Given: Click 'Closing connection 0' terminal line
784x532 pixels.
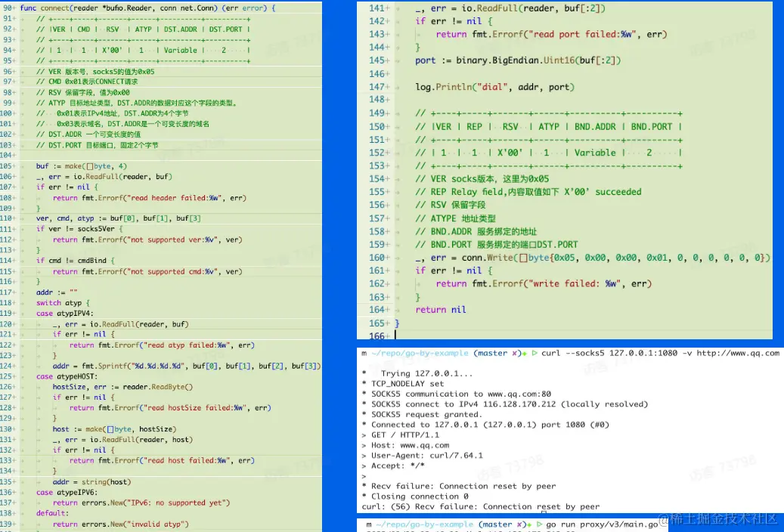Looking at the screenshot, I should [x=420, y=496].
